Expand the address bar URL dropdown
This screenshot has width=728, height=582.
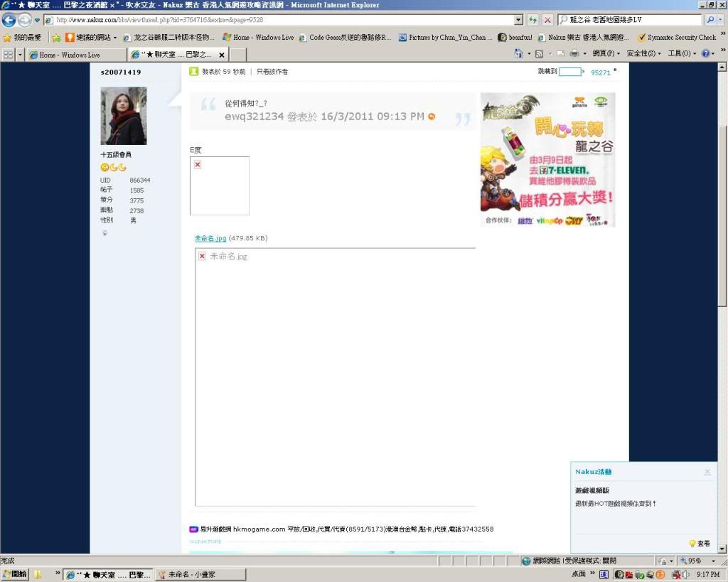(518, 21)
